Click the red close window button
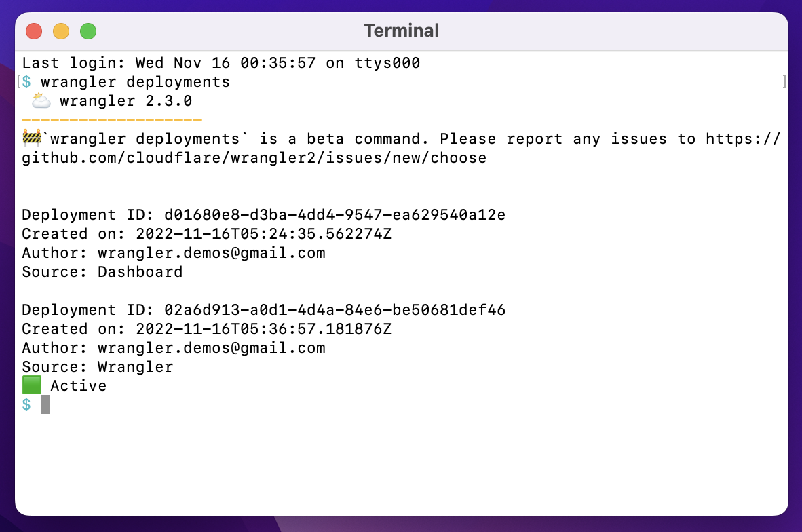 34,31
